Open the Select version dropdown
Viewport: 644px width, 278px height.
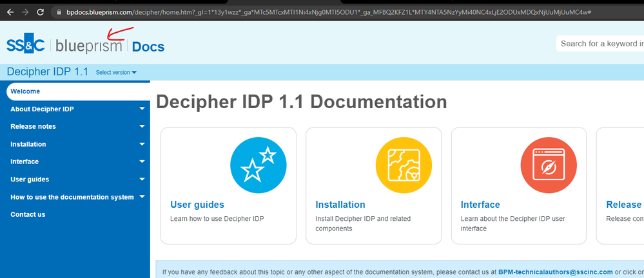[116, 73]
